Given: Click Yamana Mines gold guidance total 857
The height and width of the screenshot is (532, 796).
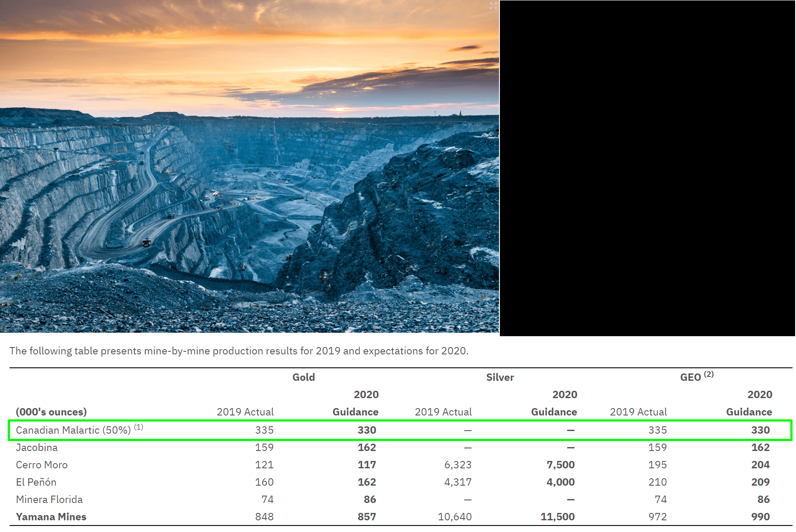Looking at the screenshot, I should tap(367, 517).
